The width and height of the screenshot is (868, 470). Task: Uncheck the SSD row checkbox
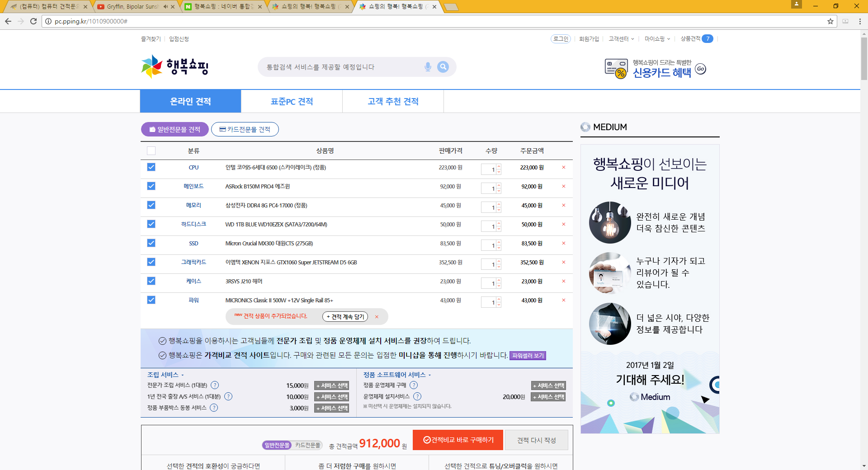coord(151,243)
